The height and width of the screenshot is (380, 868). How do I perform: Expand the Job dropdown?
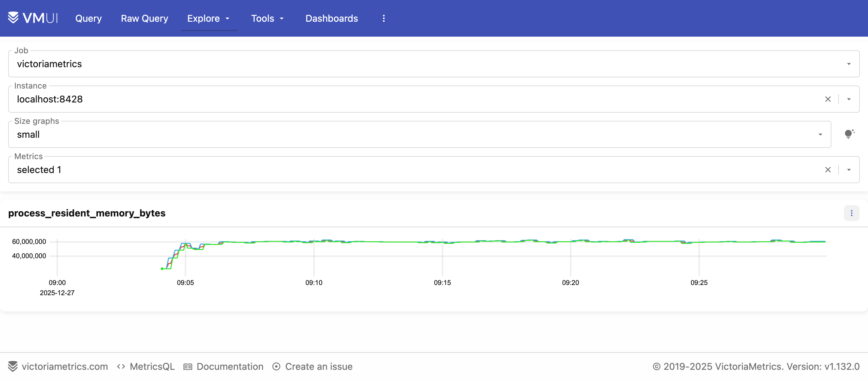pos(849,64)
